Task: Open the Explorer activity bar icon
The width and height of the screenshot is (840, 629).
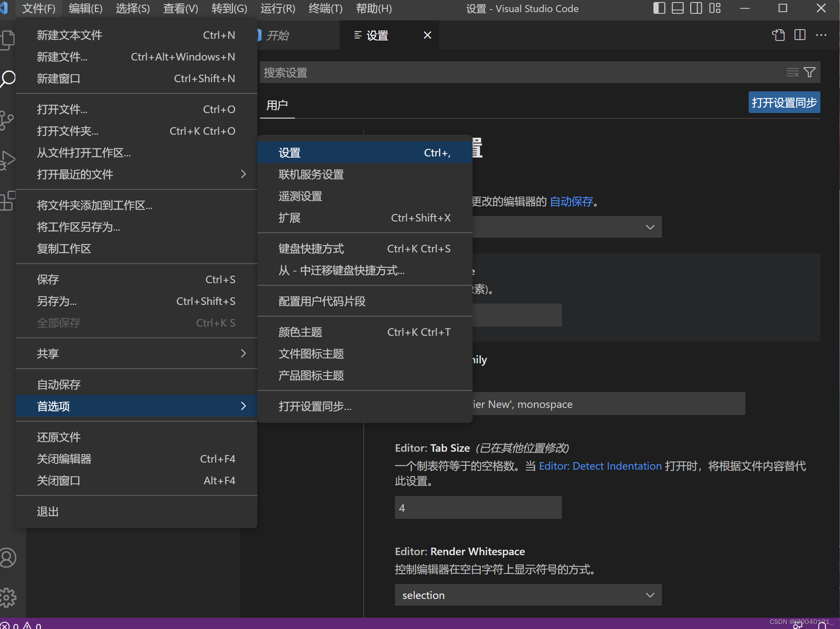Action: (x=8, y=40)
